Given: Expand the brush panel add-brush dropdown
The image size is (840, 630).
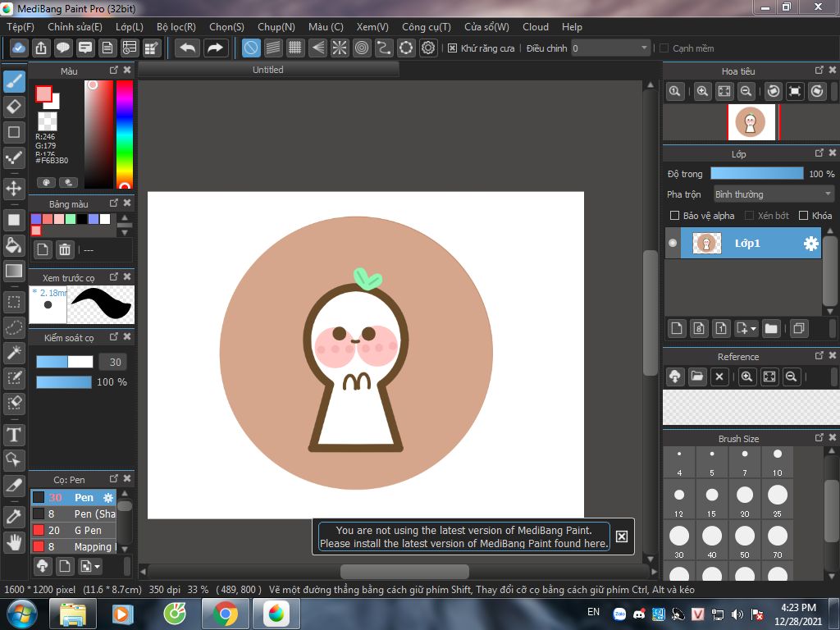Looking at the screenshot, I should tap(97, 566).
